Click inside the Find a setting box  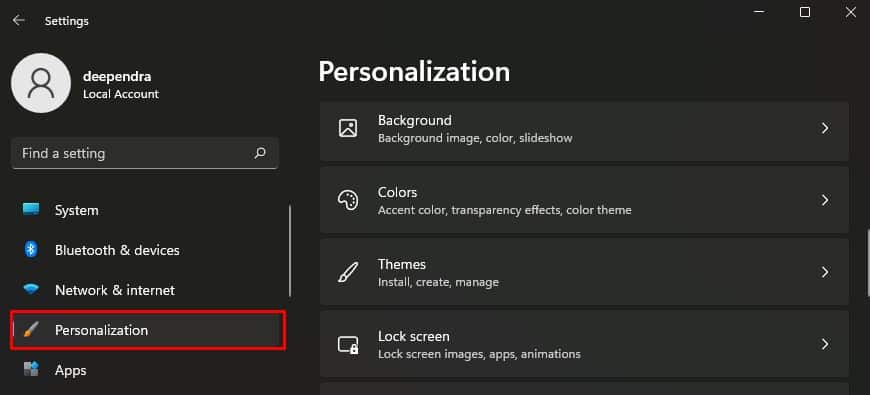[145, 153]
